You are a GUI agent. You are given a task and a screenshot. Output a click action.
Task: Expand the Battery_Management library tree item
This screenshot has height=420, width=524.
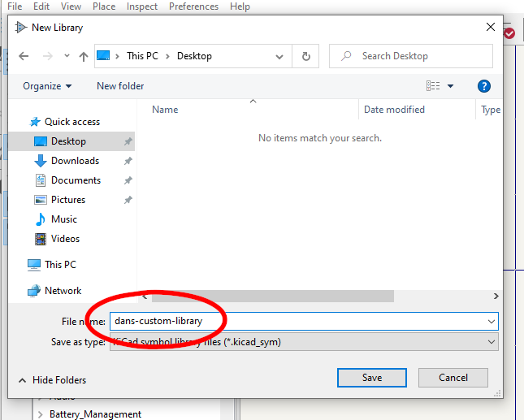pos(41,414)
